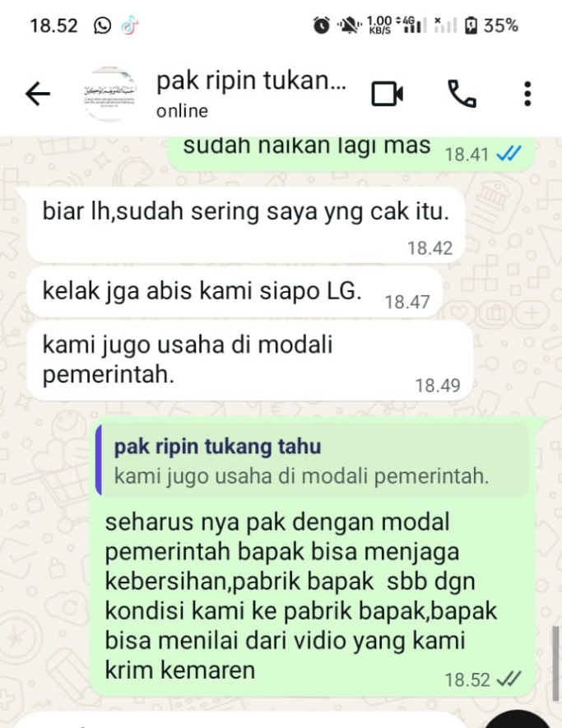Select the 'biar lh,sudah sering saya' message
This screenshot has height=728, width=562.
(x=246, y=225)
